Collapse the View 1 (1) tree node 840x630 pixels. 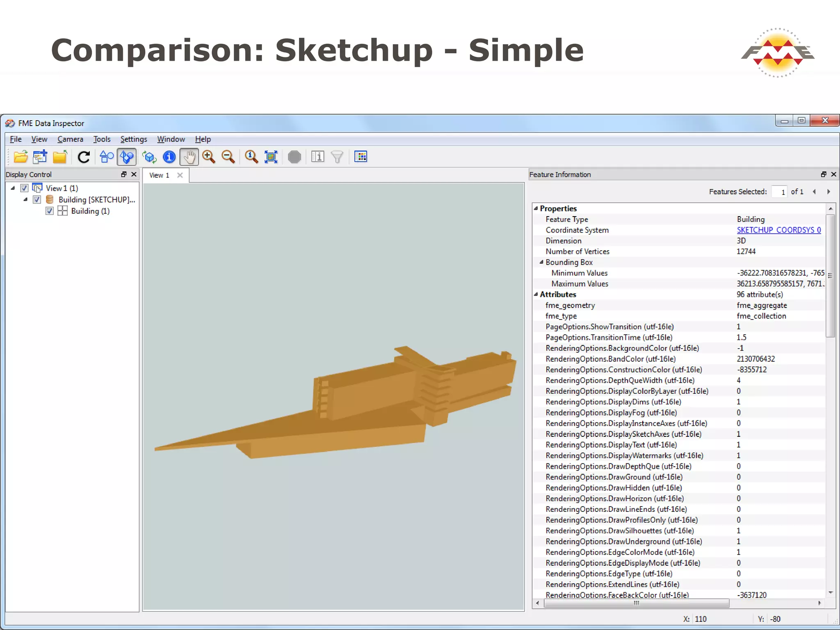(13, 188)
